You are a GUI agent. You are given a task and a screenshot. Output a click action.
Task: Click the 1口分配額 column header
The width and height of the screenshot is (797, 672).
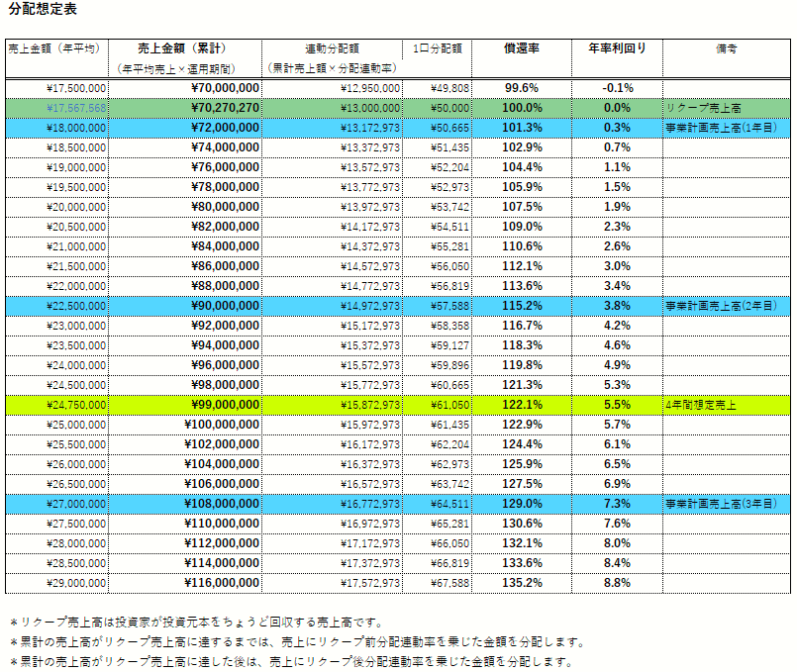coord(436,48)
